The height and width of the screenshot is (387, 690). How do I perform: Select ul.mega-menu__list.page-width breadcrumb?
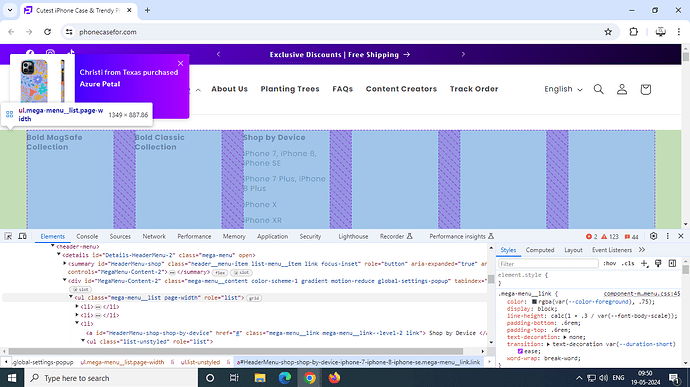122,362
